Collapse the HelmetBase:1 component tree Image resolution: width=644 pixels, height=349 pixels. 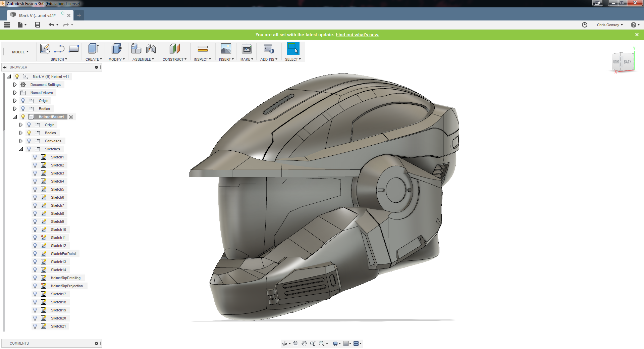[15, 117]
